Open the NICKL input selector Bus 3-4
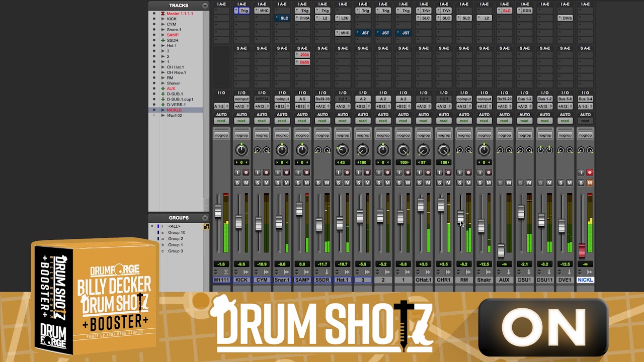The image size is (644, 362). (x=585, y=99)
